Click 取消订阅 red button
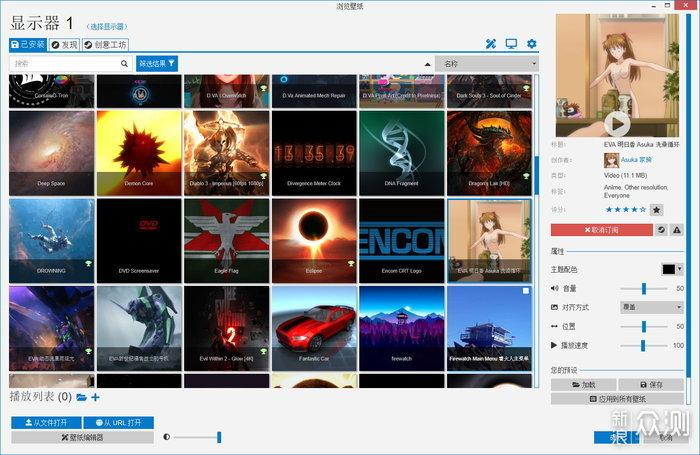The image size is (700, 455). coord(602,230)
